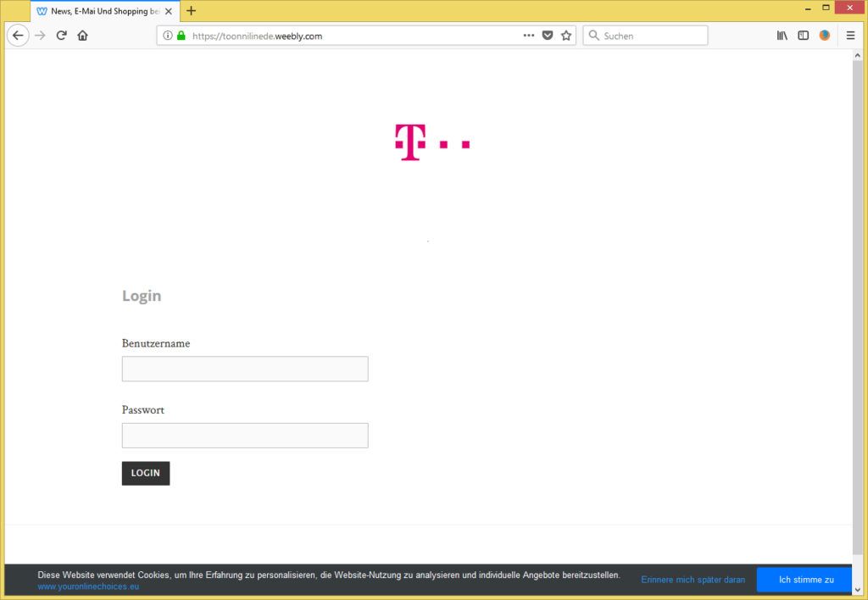Click the scrollbar up arrow
The image size is (868, 600).
click(858, 55)
